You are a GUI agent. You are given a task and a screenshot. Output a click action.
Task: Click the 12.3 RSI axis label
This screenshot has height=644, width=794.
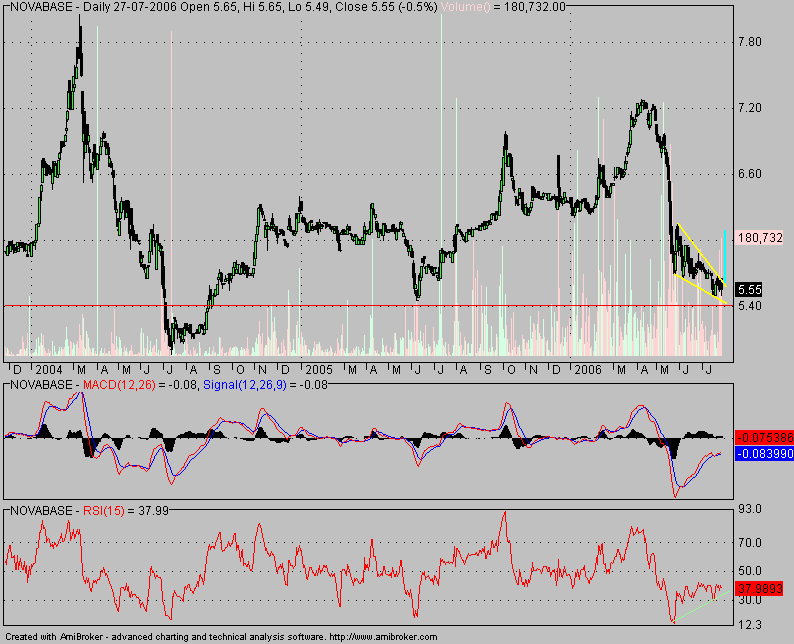(750, 625)
